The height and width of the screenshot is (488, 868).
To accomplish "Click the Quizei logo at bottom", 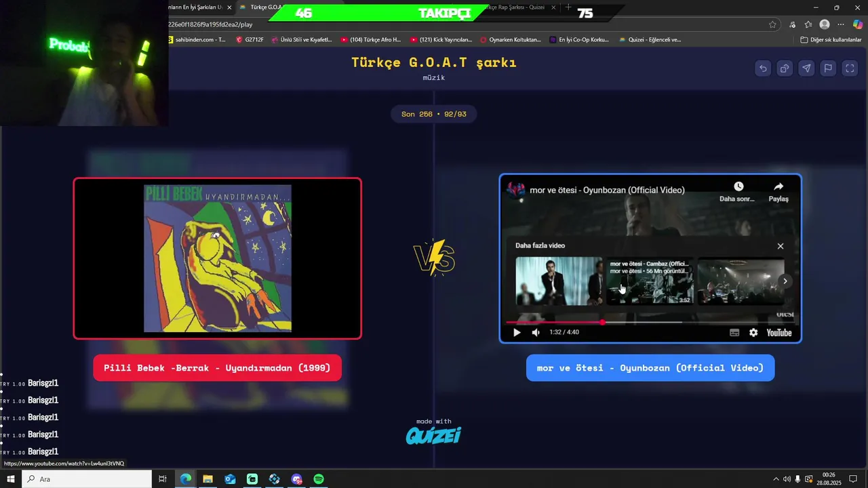I will 433,435.
